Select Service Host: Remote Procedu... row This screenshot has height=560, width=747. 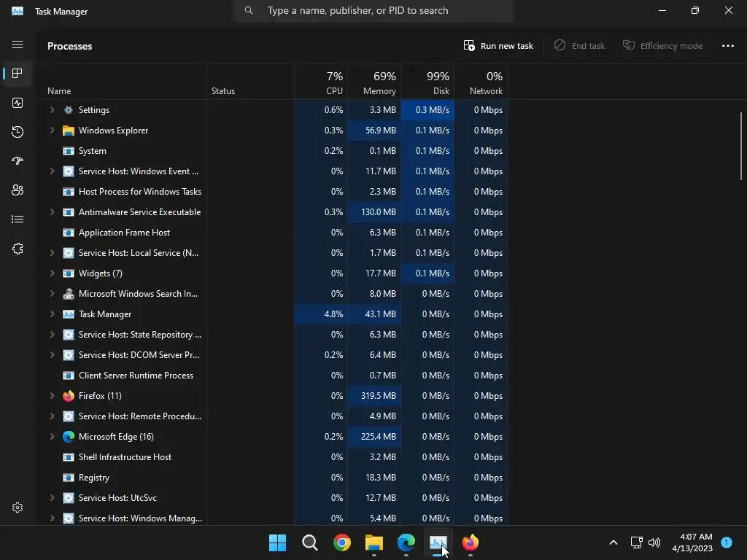pos(273,416)
